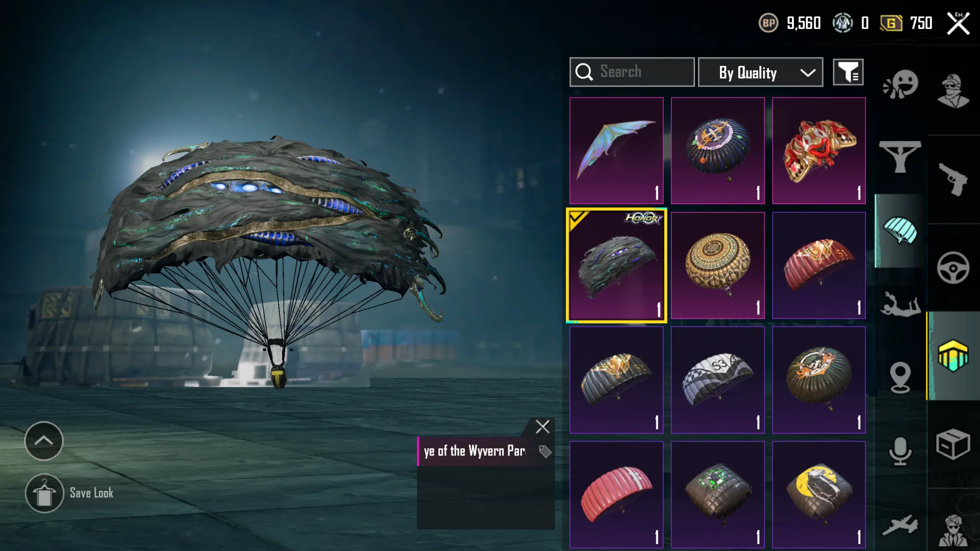The width and height of the screenshot is (980, 551).
Task: Select the red dragon parachute thumbnail
Action: (x=819, y=150)
